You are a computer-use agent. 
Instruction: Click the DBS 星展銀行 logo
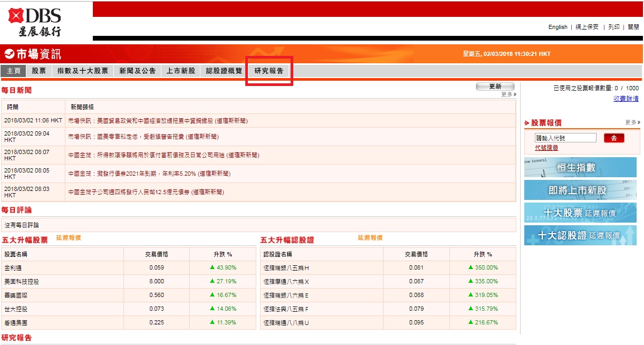[35, 22]
